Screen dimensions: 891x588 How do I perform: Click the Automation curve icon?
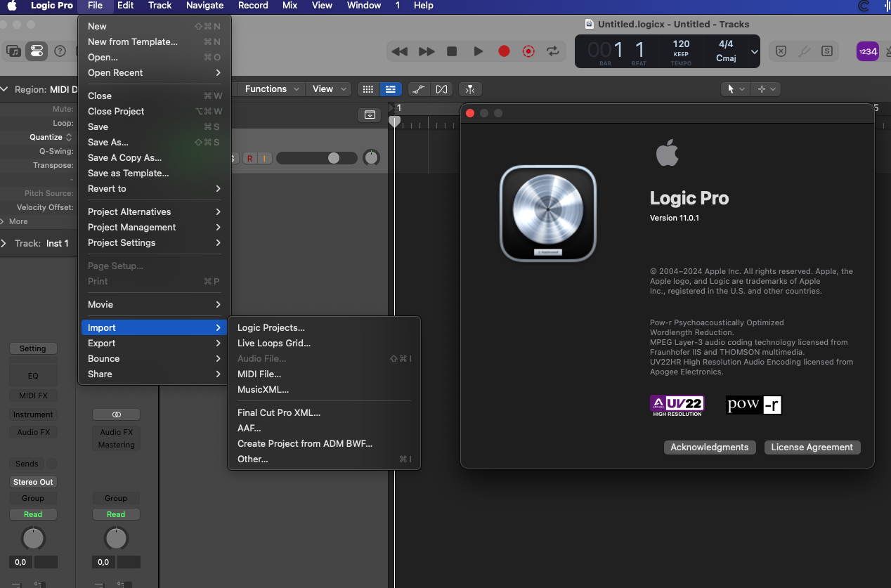(x=418, y=89)
